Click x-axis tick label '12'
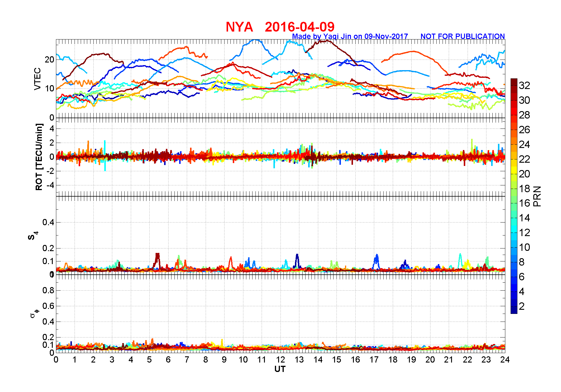This screenshot has height=392, width=561. click(280, 360)
